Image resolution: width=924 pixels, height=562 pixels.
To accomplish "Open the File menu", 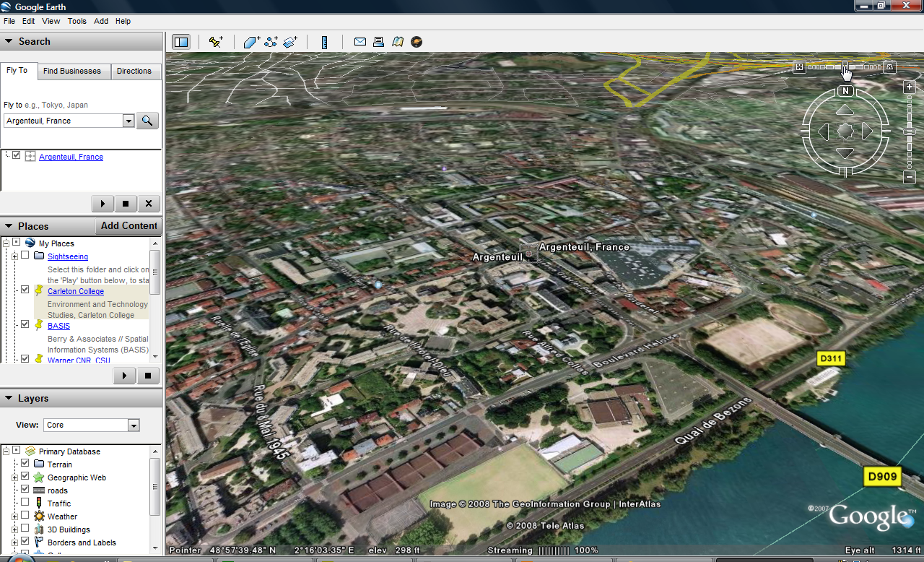I will click(9, 21).
